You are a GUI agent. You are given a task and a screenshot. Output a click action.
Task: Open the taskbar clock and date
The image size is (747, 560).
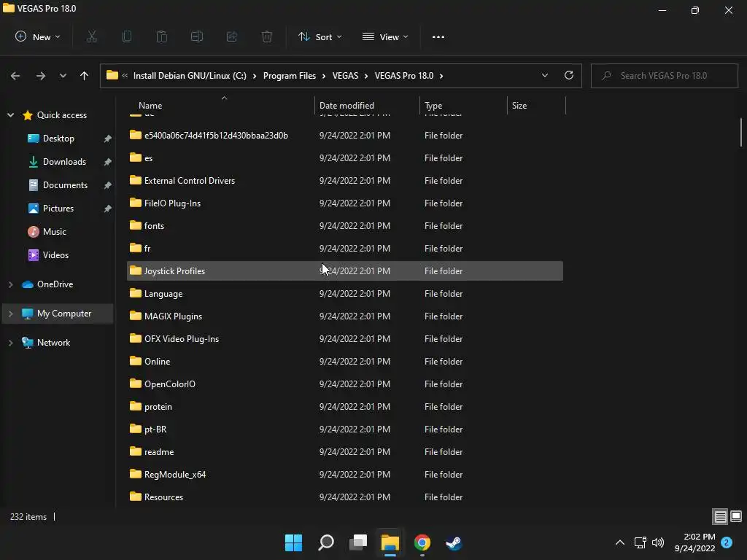pos(694,542)
